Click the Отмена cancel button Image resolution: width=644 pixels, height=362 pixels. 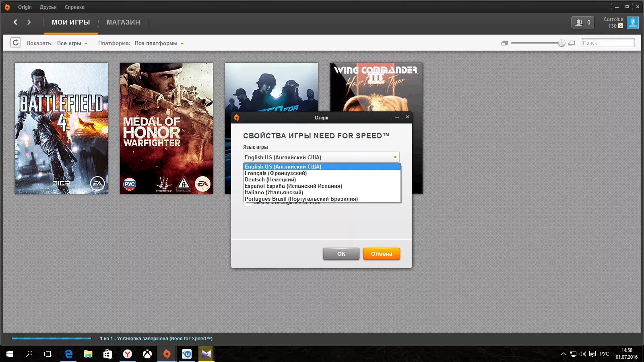pos(382,254)
